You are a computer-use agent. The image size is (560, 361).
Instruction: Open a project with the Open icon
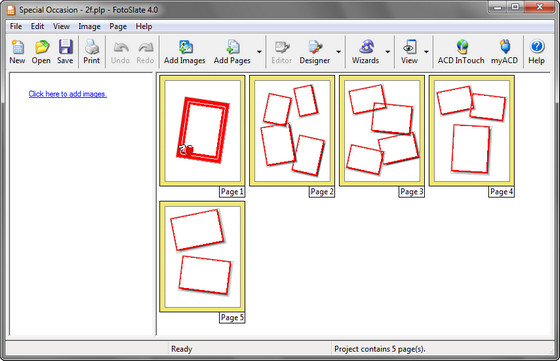click(x=41, y=47)
